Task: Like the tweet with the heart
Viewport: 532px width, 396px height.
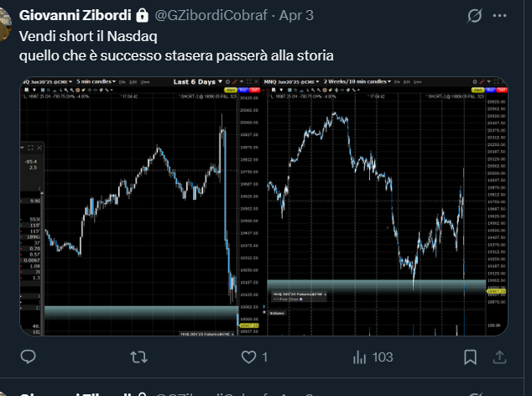Action: click(248, 357)
